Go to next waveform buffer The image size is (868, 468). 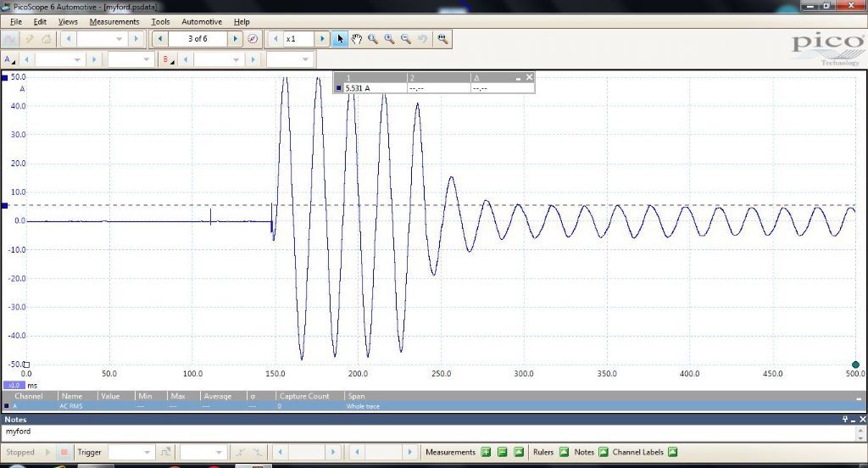(236, 39)
